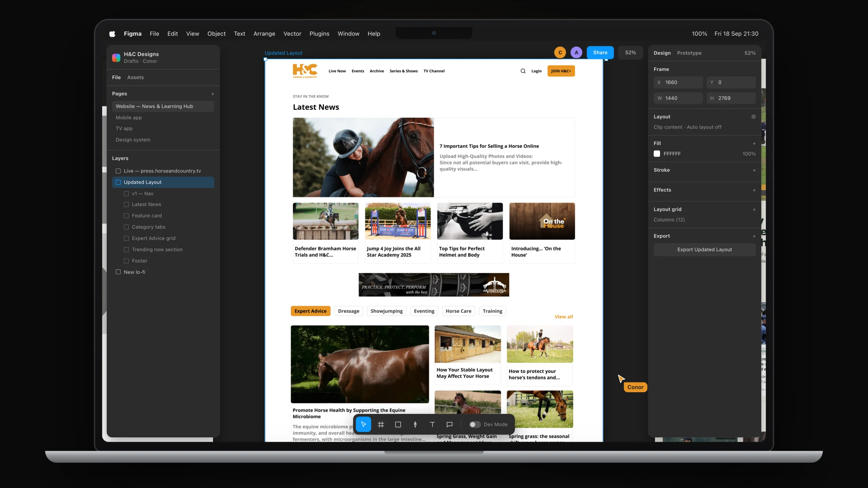Click the JOIN H&C+ button
The image size is (868, 488).
(561, 71)
